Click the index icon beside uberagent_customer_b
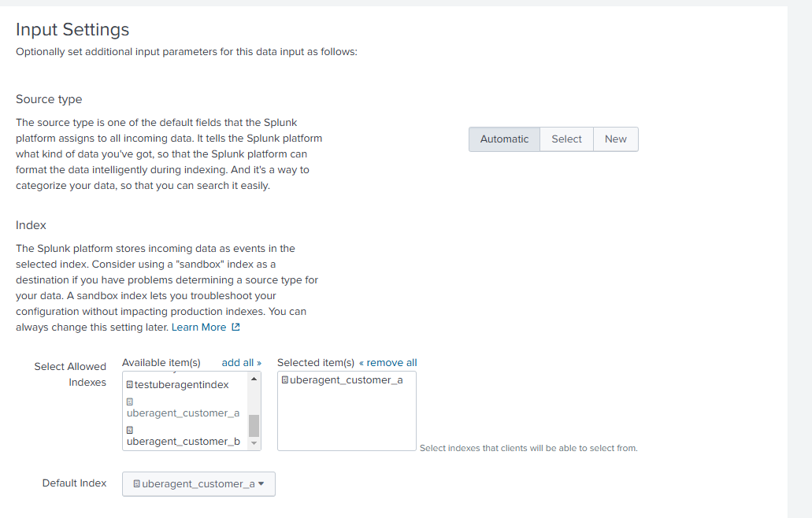812x518 pixels. coord(129,429)
